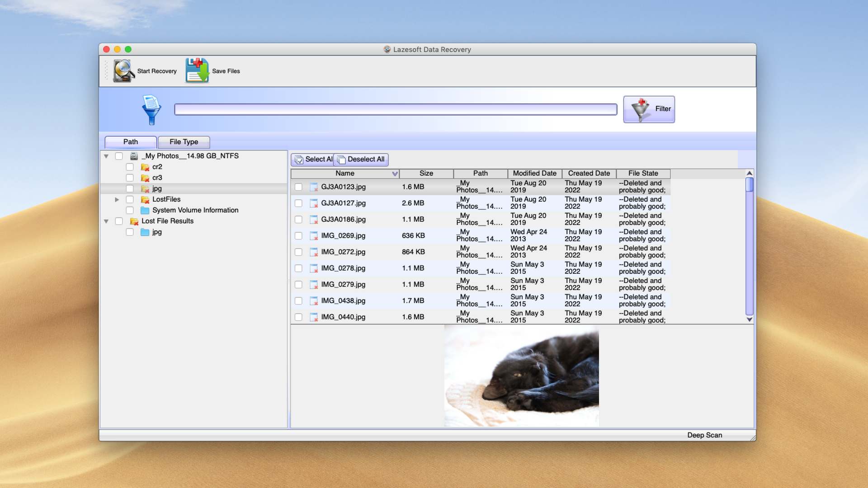
Task: Click the Save Files floppy icon
Action: point(197,70)
